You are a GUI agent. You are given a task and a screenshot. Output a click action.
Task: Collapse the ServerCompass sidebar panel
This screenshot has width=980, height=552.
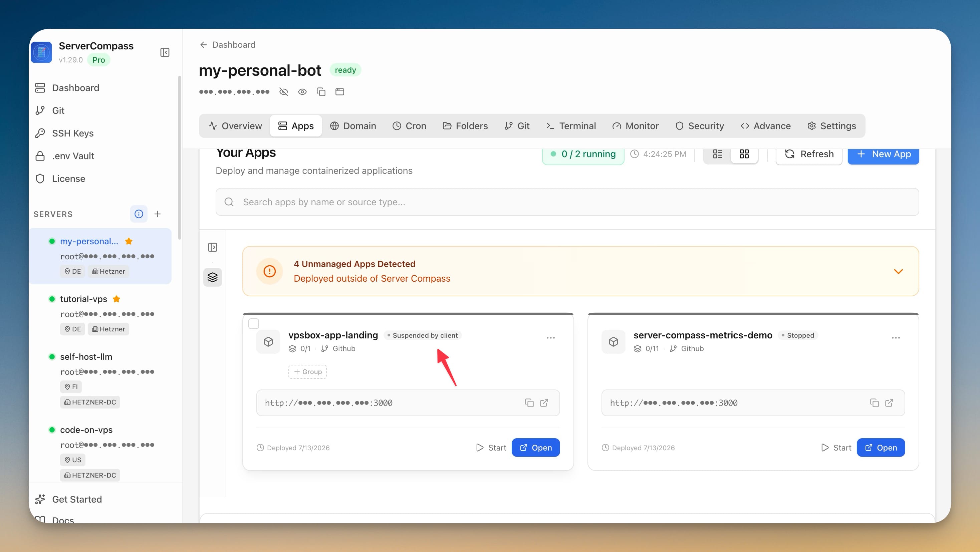[165, 52]
